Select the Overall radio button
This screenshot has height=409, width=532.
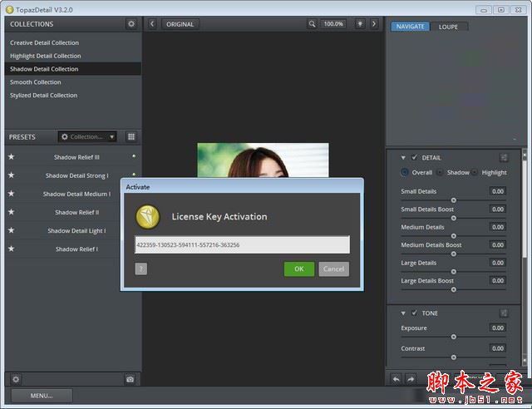click(405, 172)
